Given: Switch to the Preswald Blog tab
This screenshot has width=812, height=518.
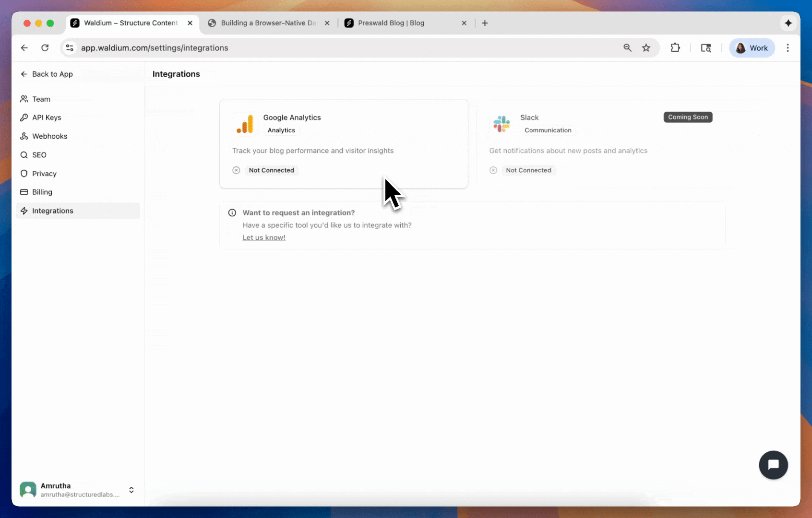Looking at the screenshot, I should [391, 23].
